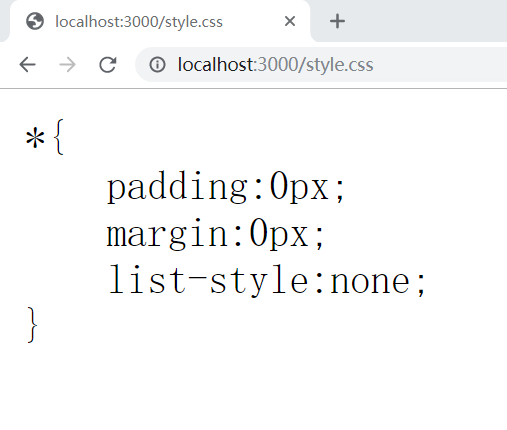Click the closing curly brace
Screen dimensions: 507x430
point(32,325)
